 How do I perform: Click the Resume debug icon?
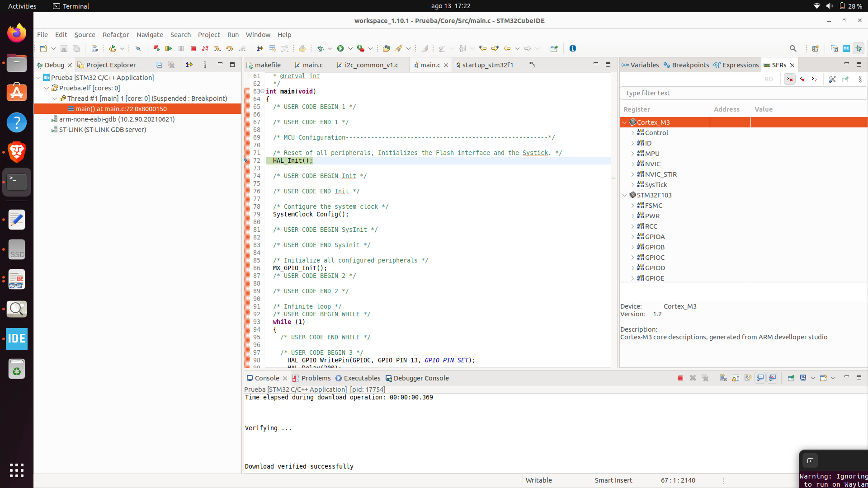[169, 48]
